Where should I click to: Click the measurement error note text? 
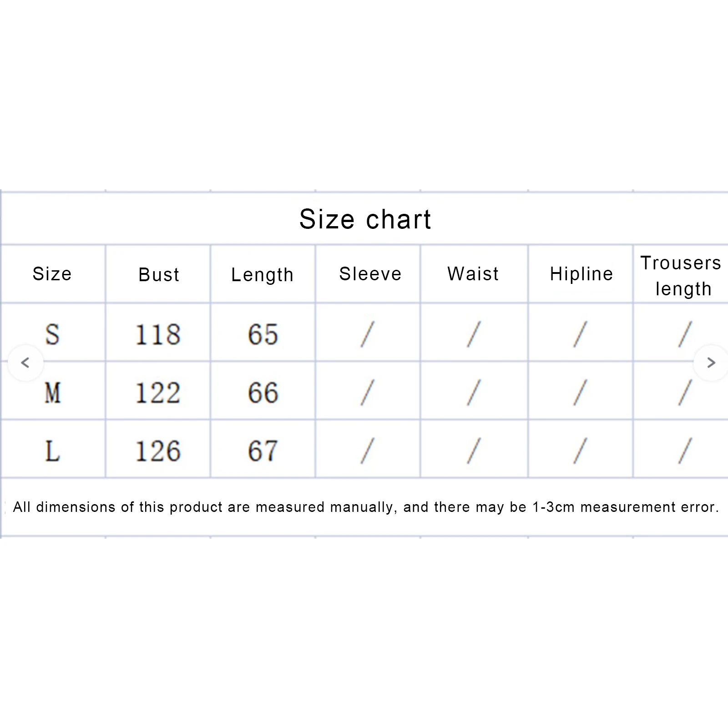pyautogui.click(x=366, y=507)
